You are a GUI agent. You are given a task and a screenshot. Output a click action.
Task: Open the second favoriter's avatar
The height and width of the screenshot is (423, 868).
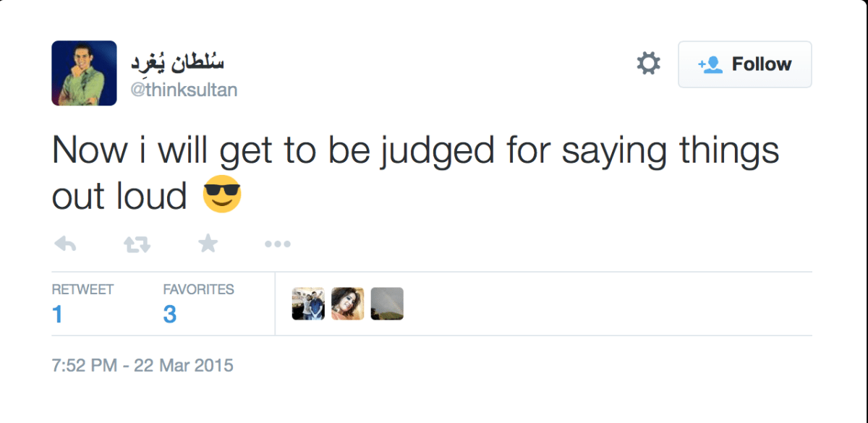pyautogui.click(x=348, y=304)
